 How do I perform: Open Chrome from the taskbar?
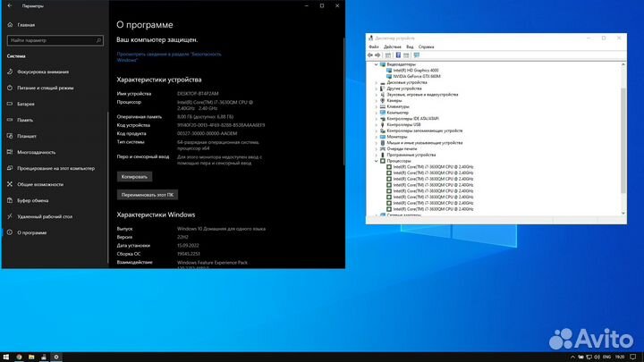pyautogui.click(x=19, y=357)
